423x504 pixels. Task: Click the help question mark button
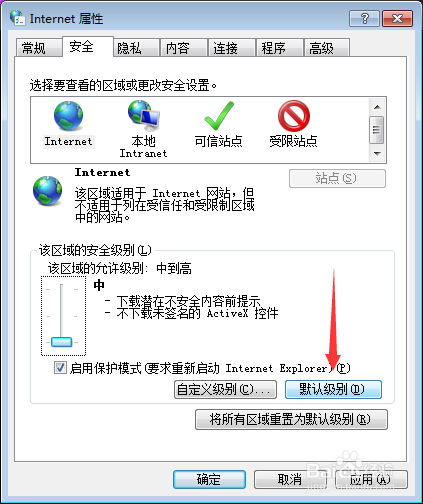364,18
